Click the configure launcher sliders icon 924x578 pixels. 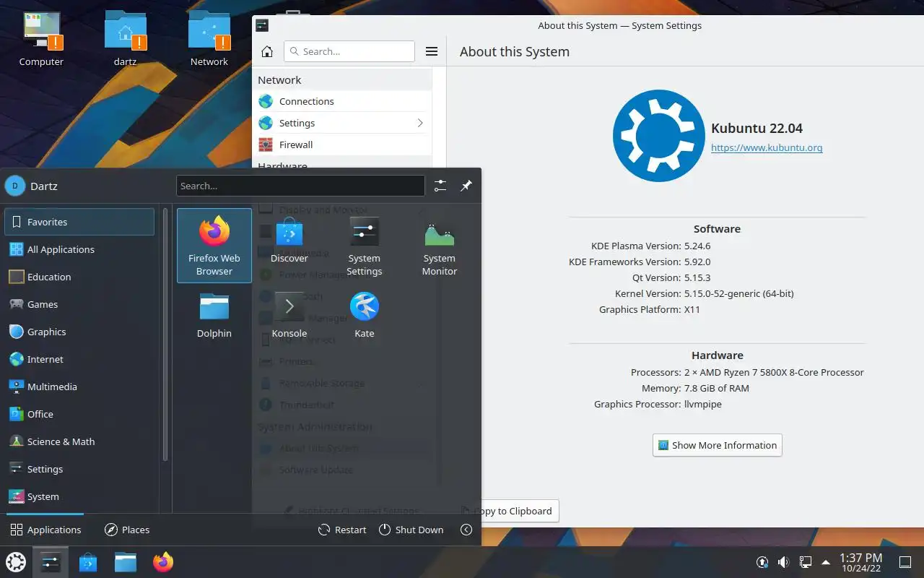[x=440, y=186]
